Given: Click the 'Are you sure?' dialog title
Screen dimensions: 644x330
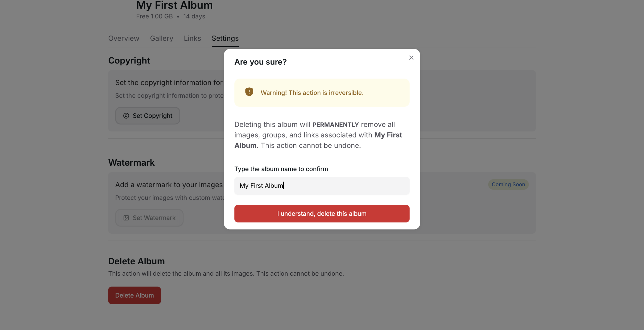Looking at the screenshot, I should 260,62.
